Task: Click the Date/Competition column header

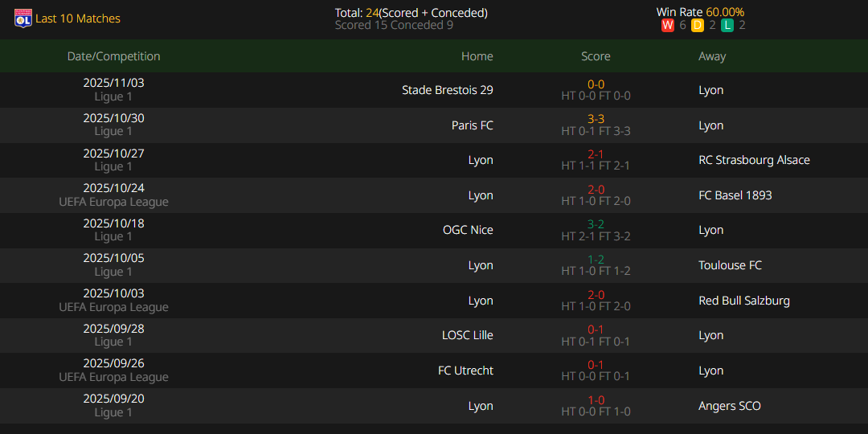Action: (x=113, y=56)
